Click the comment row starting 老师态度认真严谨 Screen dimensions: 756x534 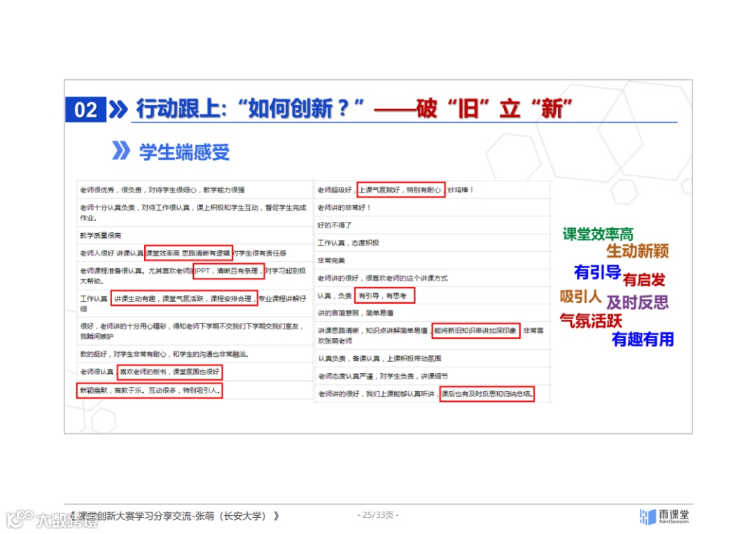tap(433, 376)
